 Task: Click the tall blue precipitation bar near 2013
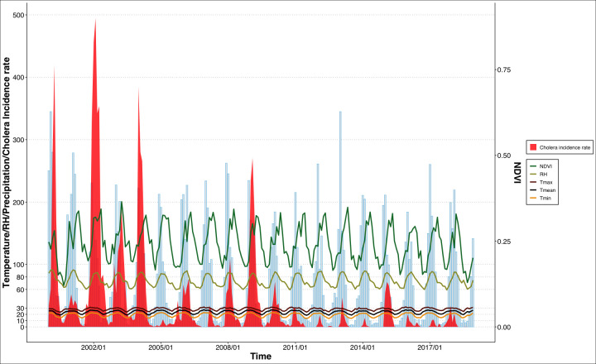(x=340, y=219)
